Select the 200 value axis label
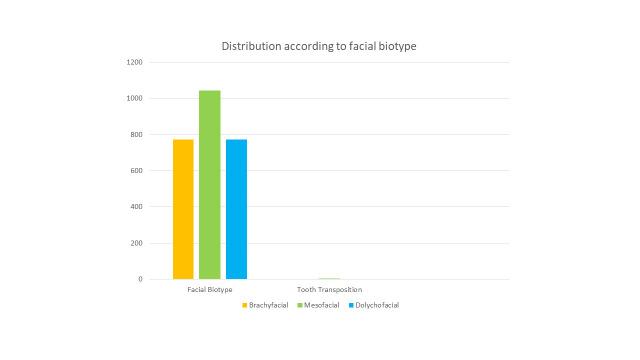This screenshot has height=360, width=640. (137, 243)
